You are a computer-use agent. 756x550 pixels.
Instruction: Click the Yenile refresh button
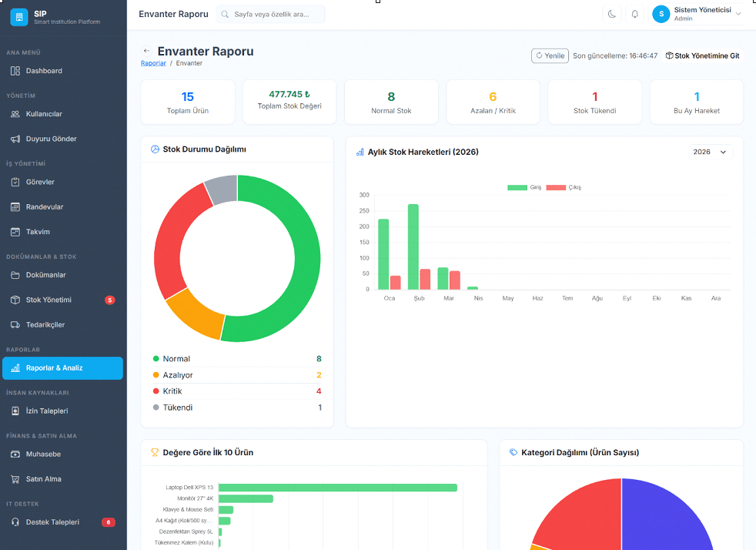point(550,55)
